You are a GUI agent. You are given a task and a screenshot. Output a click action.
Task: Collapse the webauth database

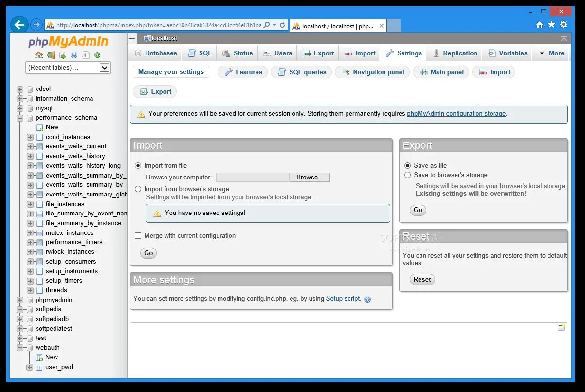click(x=20, y=348)
